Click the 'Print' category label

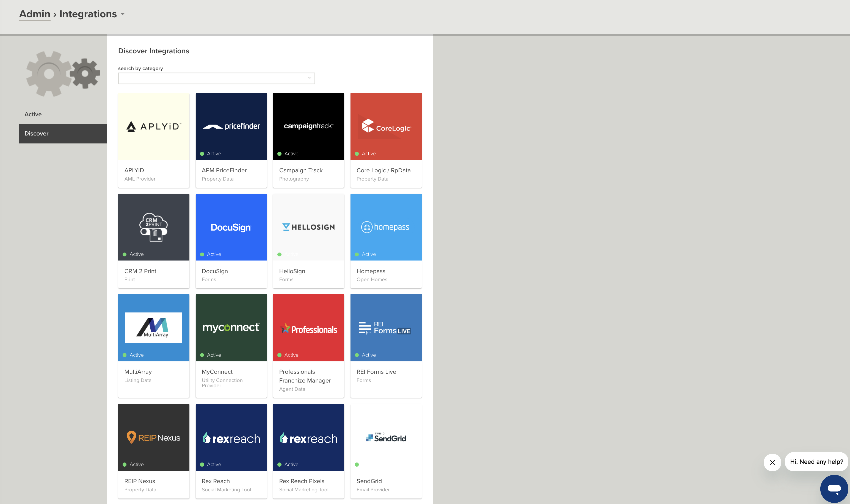click(x=129, y=279)
